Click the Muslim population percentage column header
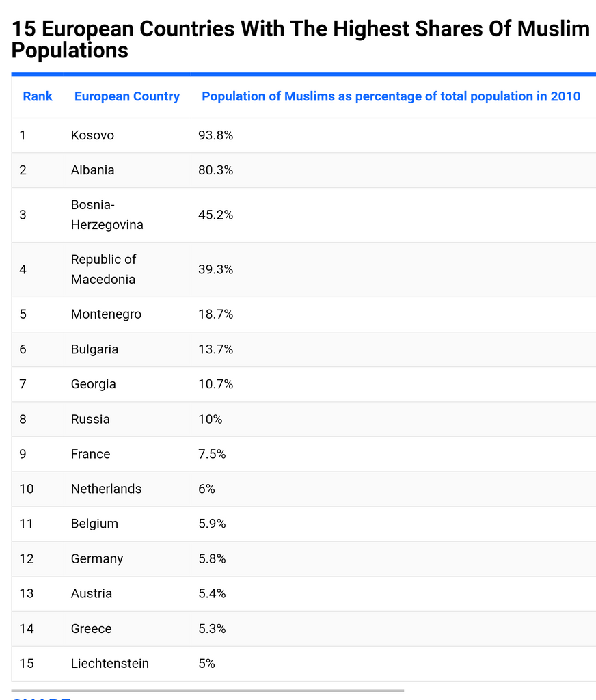The width and height of the screenshot is (596, 700). click(x=390, y=96)
